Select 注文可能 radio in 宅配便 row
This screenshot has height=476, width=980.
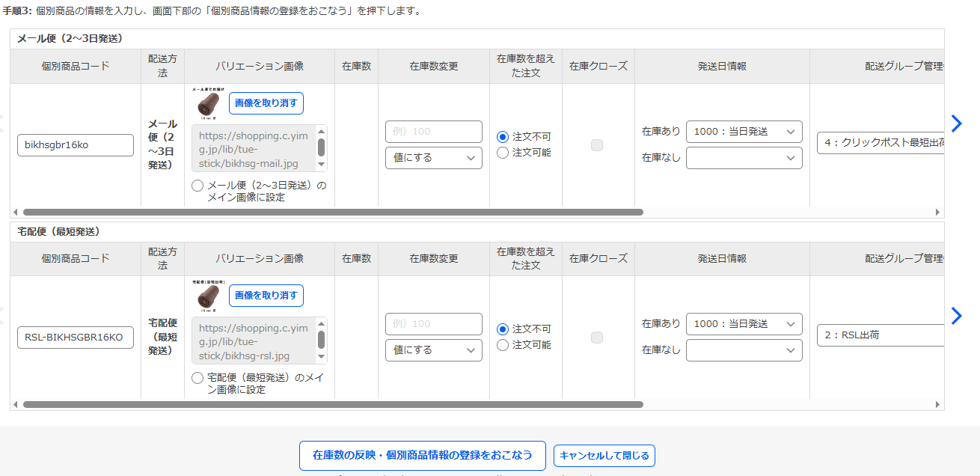click(503, 345)
